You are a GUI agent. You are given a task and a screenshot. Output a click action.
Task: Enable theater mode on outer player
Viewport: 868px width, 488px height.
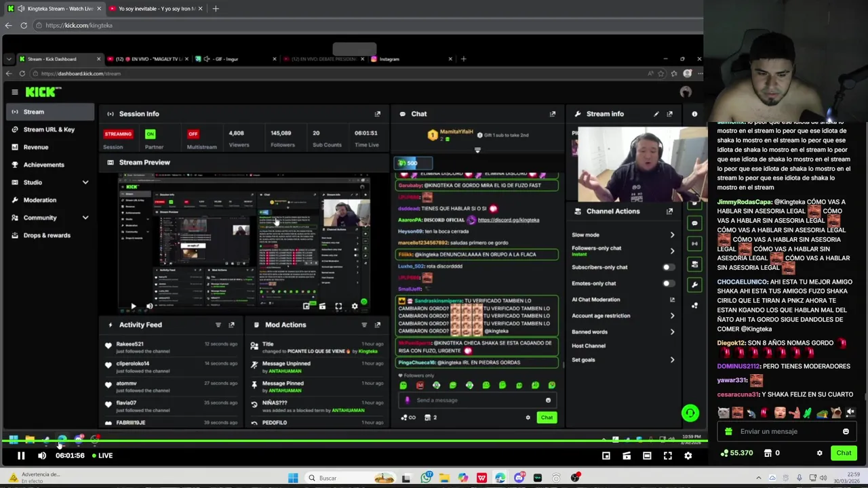click(647, 455)
